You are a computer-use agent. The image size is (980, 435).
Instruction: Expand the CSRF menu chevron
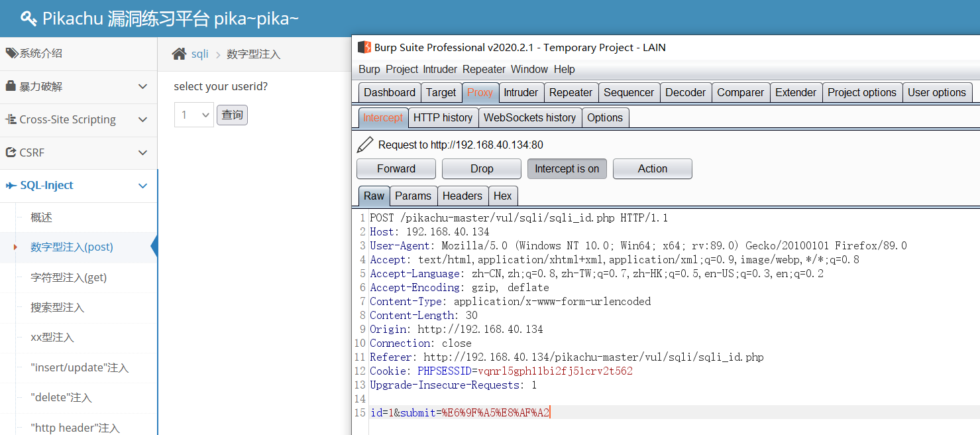(142, 153)
